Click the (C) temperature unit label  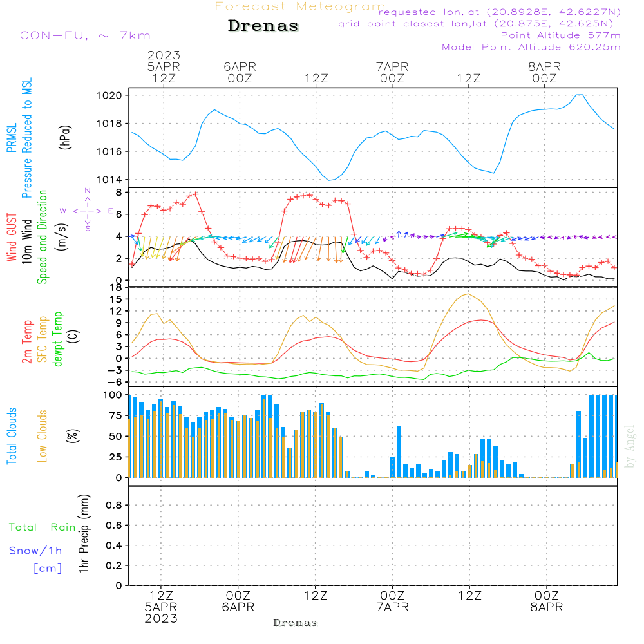coord(73,336)
